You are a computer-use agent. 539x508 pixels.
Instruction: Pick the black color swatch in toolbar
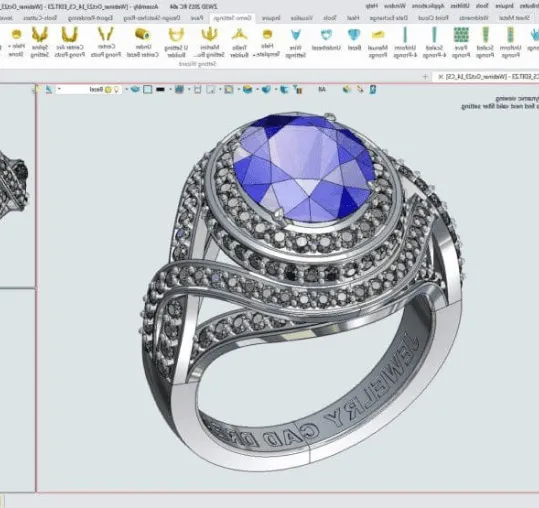point(160,90)
